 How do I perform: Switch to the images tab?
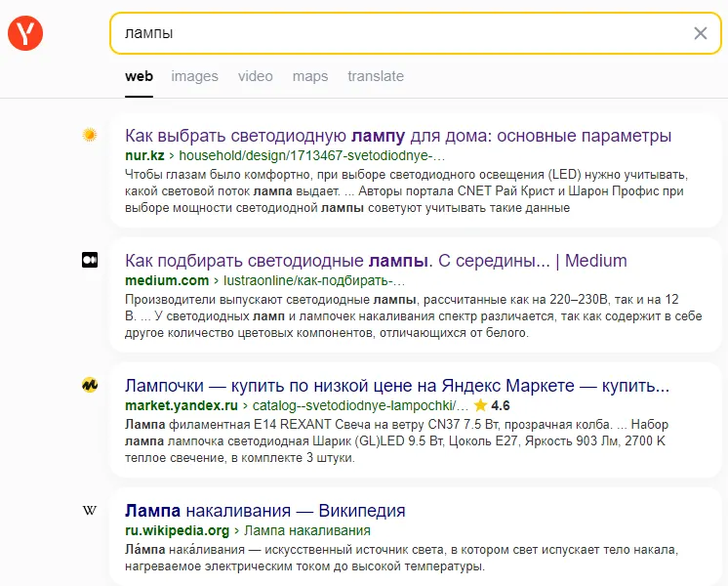coord(195,76)
